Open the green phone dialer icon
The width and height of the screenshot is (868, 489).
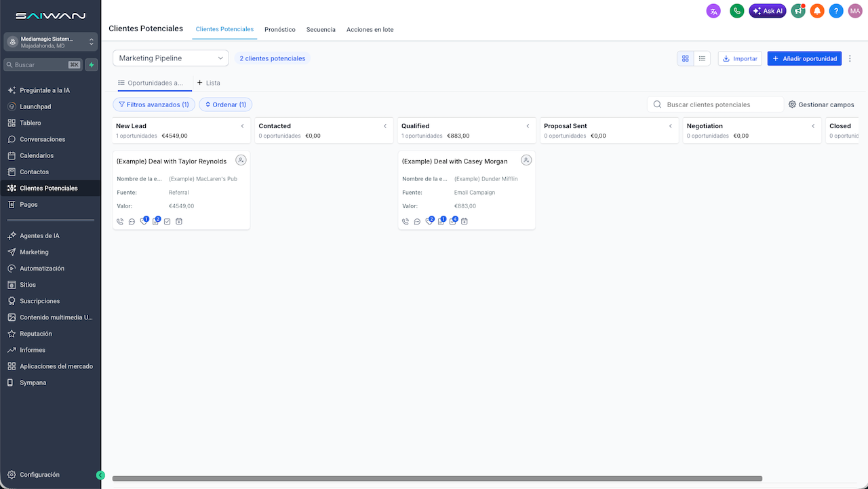737,11
